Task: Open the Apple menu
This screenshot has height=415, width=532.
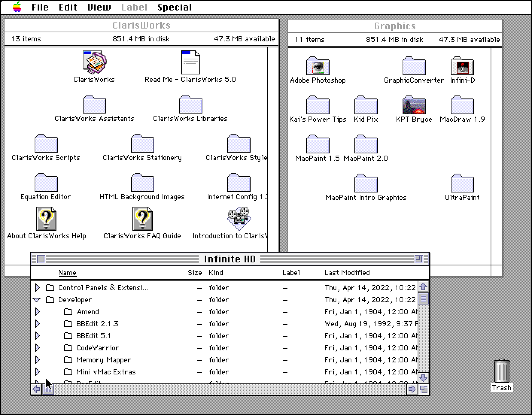Action: (17, 7)
